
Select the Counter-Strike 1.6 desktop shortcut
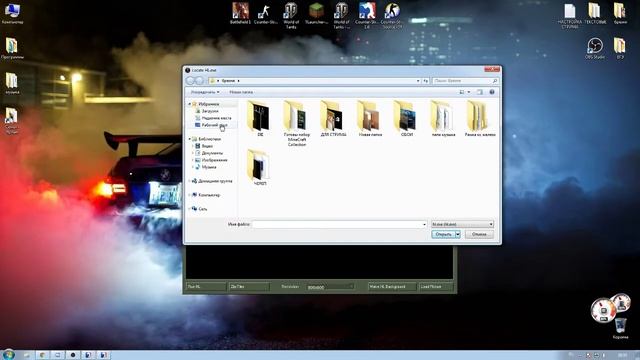(x=367, y=16)
